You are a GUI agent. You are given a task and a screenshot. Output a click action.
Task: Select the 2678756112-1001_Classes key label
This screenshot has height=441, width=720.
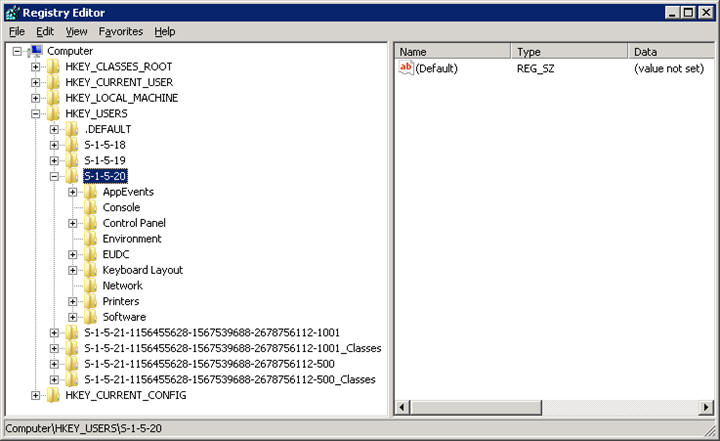232,348
